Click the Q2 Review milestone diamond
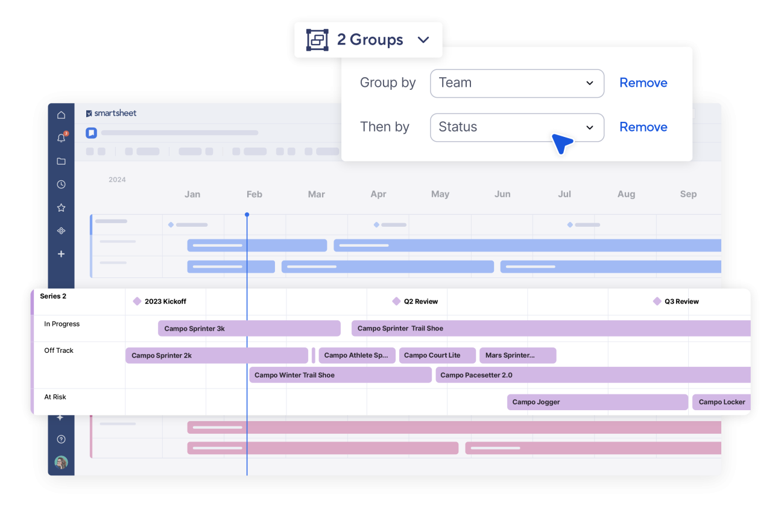Image resolution: width=784 pixels, height=532 pixels. (397, 301)
